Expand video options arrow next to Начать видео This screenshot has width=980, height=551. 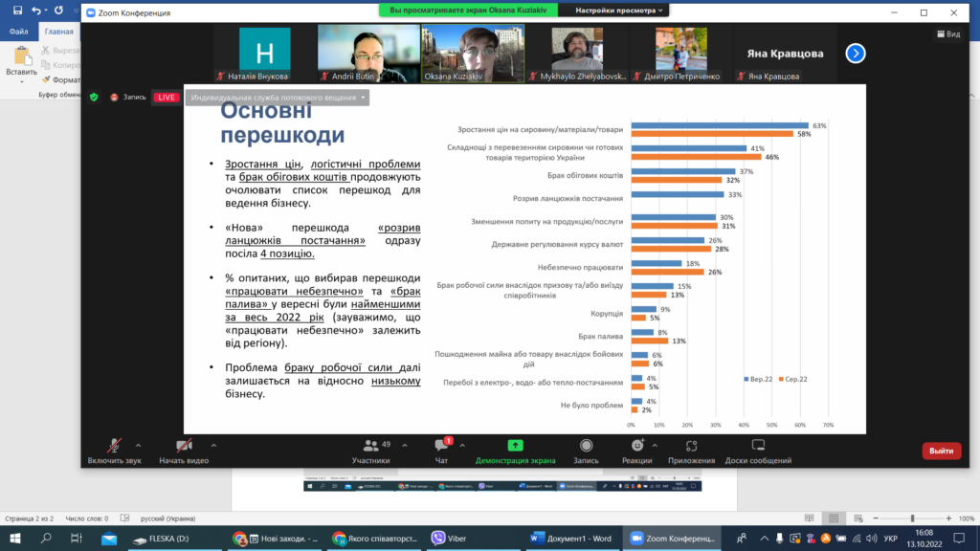click(213, 446)
